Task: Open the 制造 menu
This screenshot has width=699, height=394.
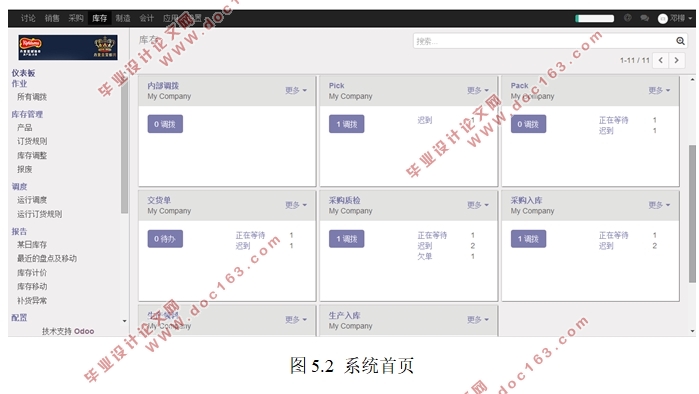Action: pos(123,18)
